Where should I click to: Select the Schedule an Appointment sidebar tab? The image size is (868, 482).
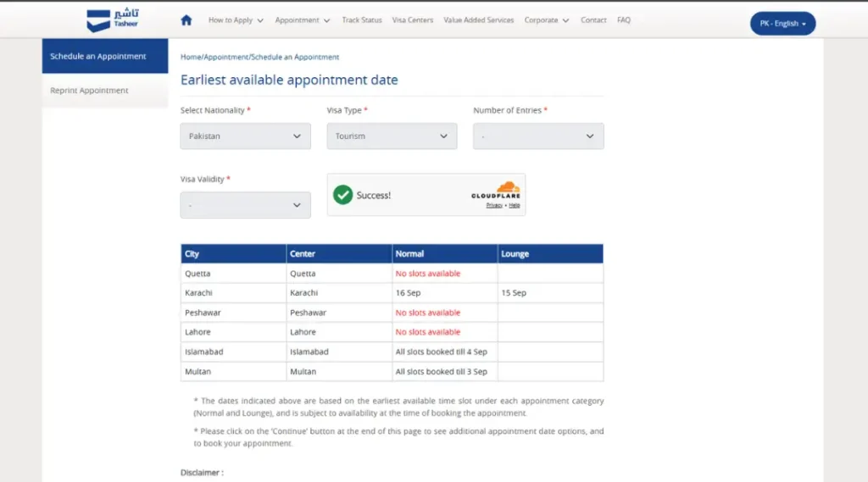(104, 56)
